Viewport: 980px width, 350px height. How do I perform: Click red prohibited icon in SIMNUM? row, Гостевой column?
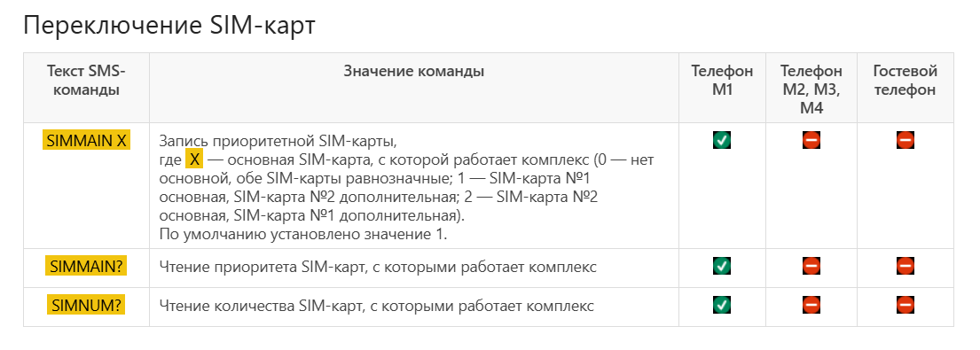905,305
